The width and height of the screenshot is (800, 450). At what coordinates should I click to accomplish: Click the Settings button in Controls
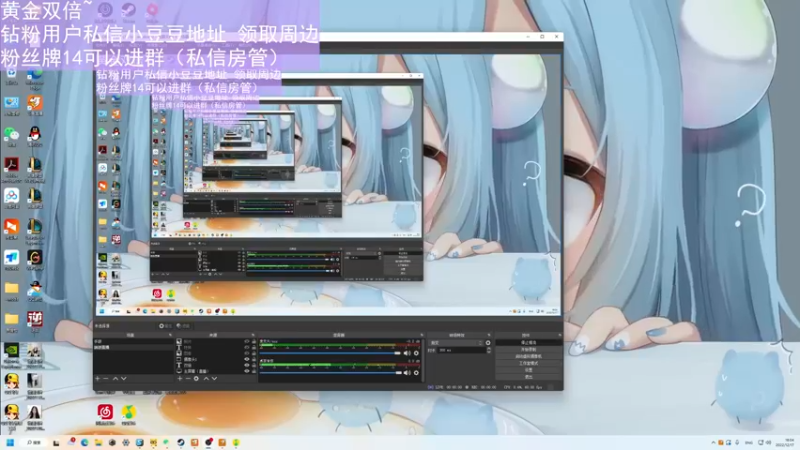coord(529,370)
